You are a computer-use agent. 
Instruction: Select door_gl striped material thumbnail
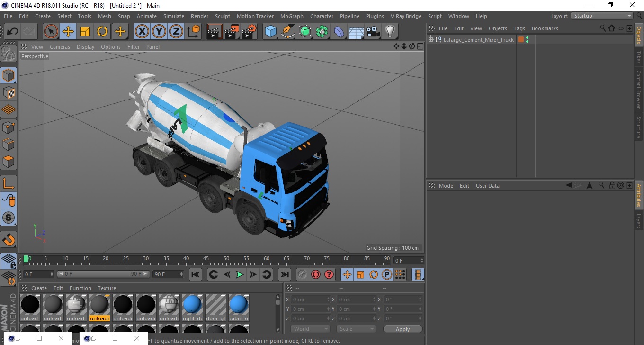[x=215, y=304]
